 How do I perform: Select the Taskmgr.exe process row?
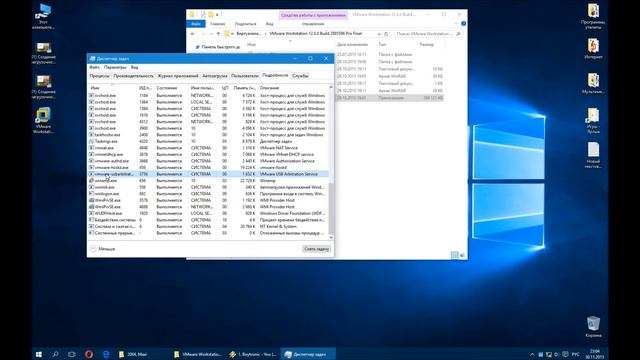(x=208, y=141)
